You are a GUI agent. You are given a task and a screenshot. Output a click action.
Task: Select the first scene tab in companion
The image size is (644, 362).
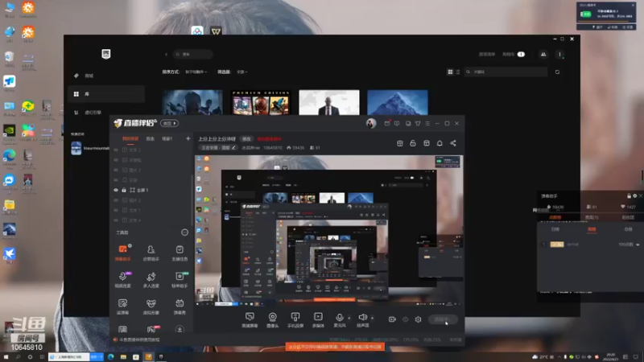pos(130,138)
